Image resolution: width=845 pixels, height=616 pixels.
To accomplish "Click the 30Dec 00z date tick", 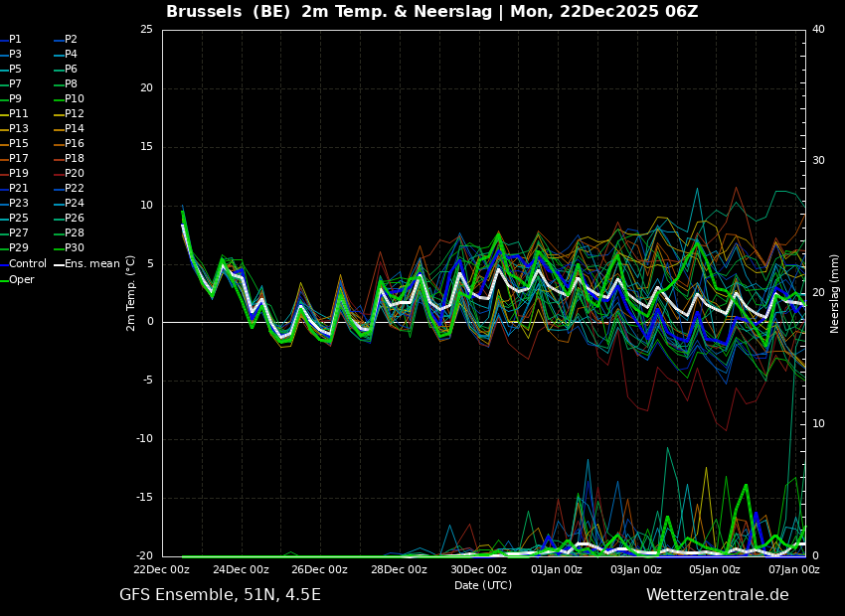I will (x=478, y=570).
